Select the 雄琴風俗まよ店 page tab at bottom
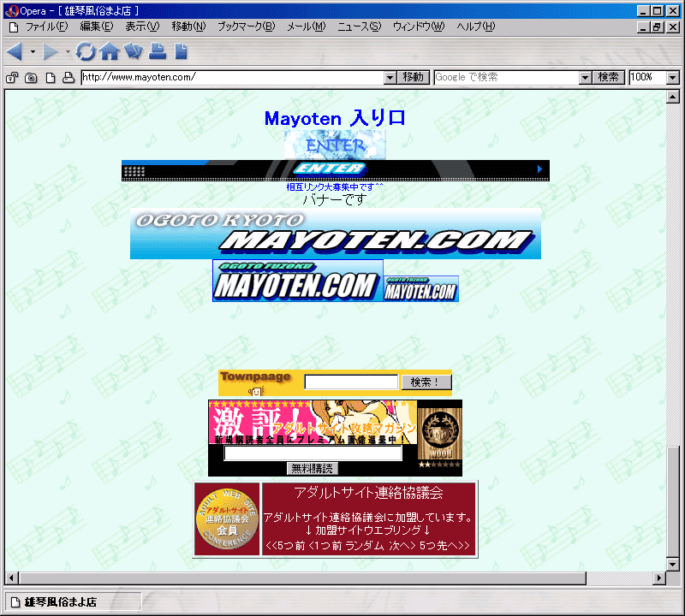 pos(73,602)
